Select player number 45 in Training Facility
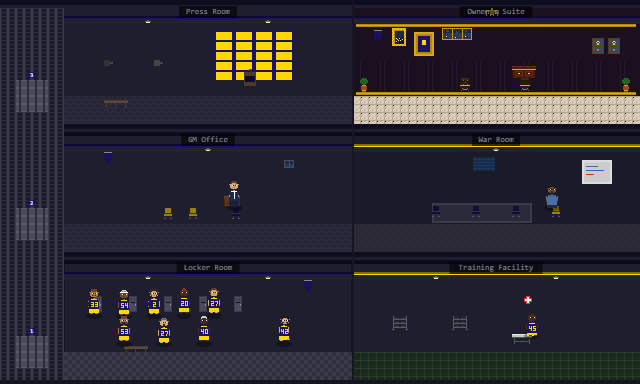640x384 pixels. (532, 325)
